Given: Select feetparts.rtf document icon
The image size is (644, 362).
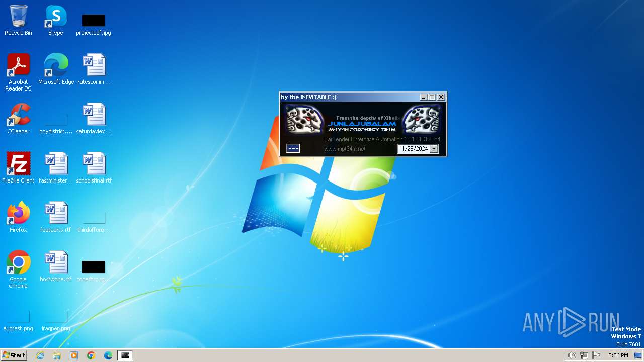Looking at the screenshot, I should tap(56, 217).
